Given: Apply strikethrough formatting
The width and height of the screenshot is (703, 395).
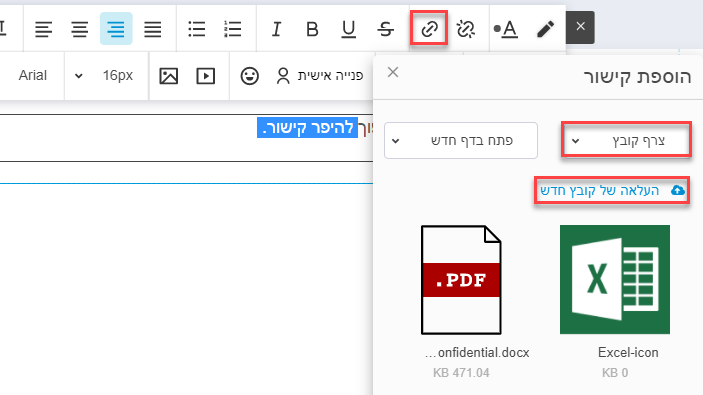Looking at the screenshot, I should 385,29.
